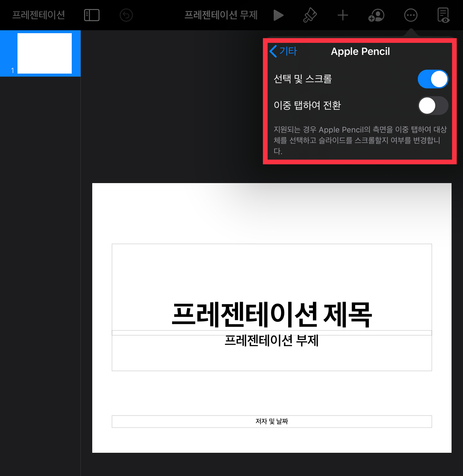This screenshot has height=476, width=463.
Task: Open the more options ellipsis icon
Action: pyautogui.click(x=411, y=15)
